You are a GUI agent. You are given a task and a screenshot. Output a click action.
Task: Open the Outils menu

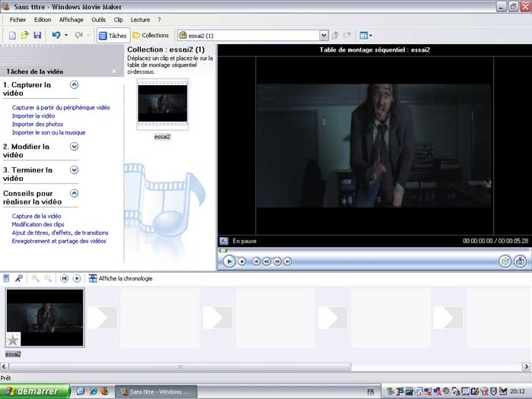click(99, 20)
